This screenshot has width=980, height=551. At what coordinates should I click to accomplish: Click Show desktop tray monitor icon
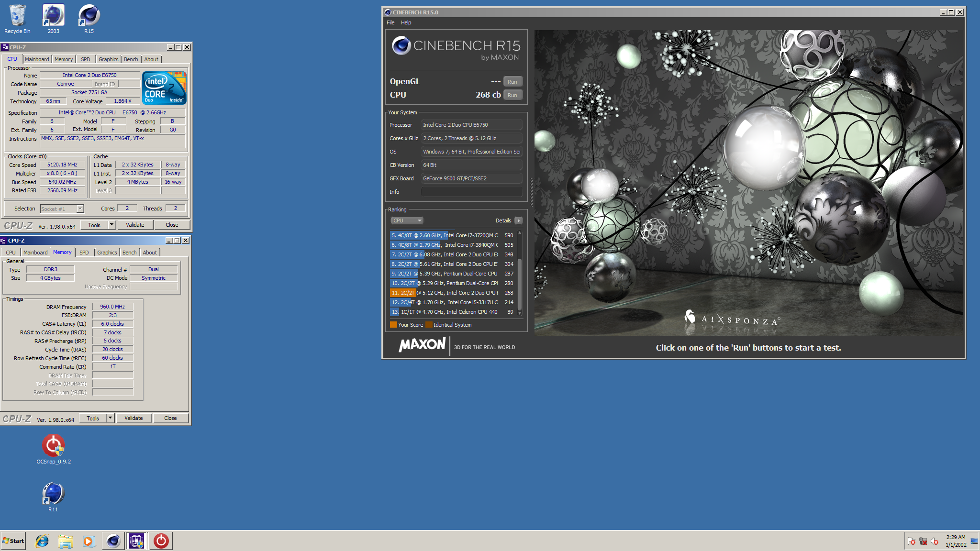[974, 541]
